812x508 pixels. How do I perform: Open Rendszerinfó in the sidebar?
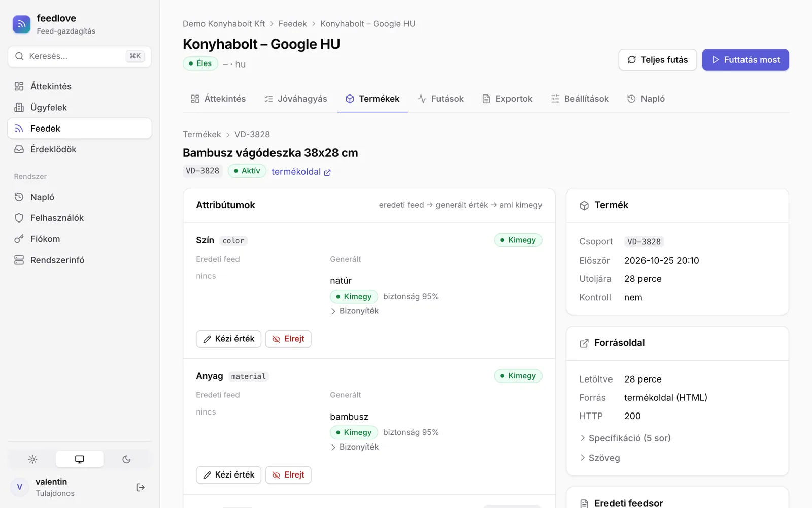coord(80,260)
